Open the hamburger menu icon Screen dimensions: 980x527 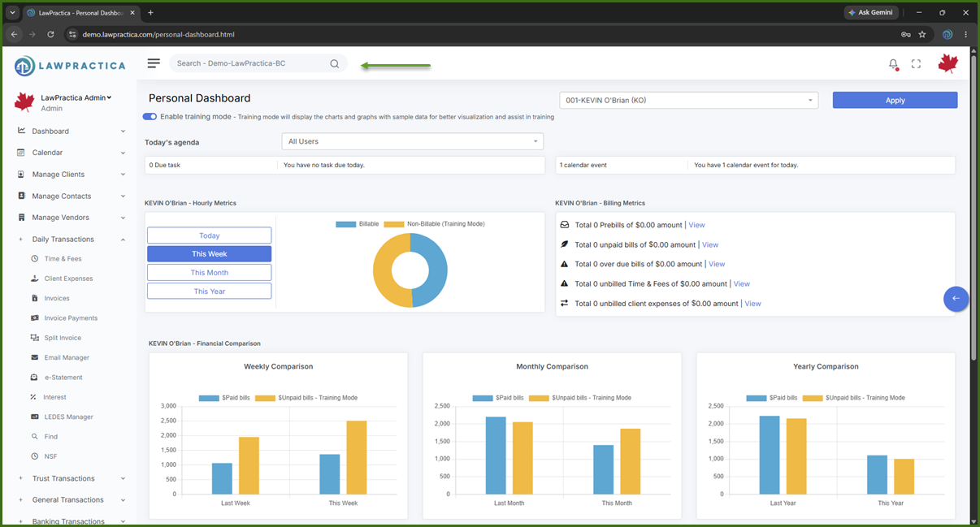click(x=154, y=63)
